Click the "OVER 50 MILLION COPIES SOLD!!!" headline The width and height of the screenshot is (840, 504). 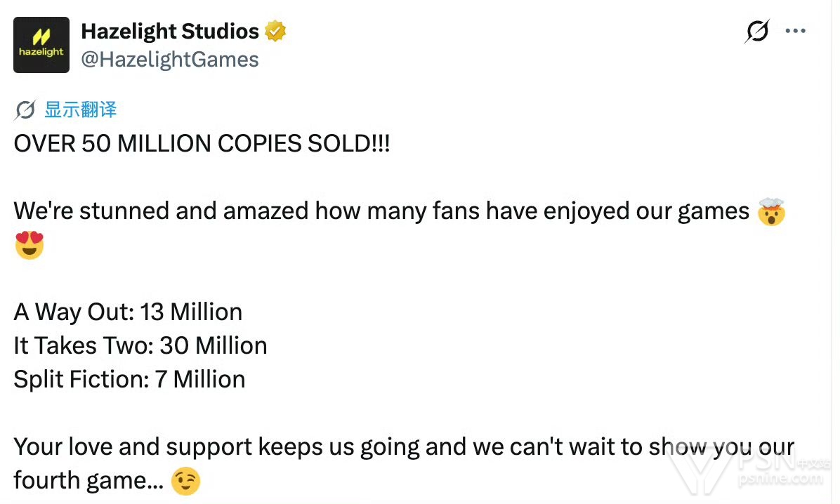click(x=202, y=144)
